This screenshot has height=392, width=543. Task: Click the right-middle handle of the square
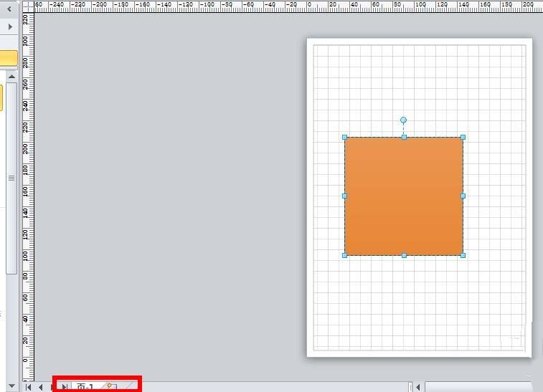pyautogui.click(x=463, y=196)
